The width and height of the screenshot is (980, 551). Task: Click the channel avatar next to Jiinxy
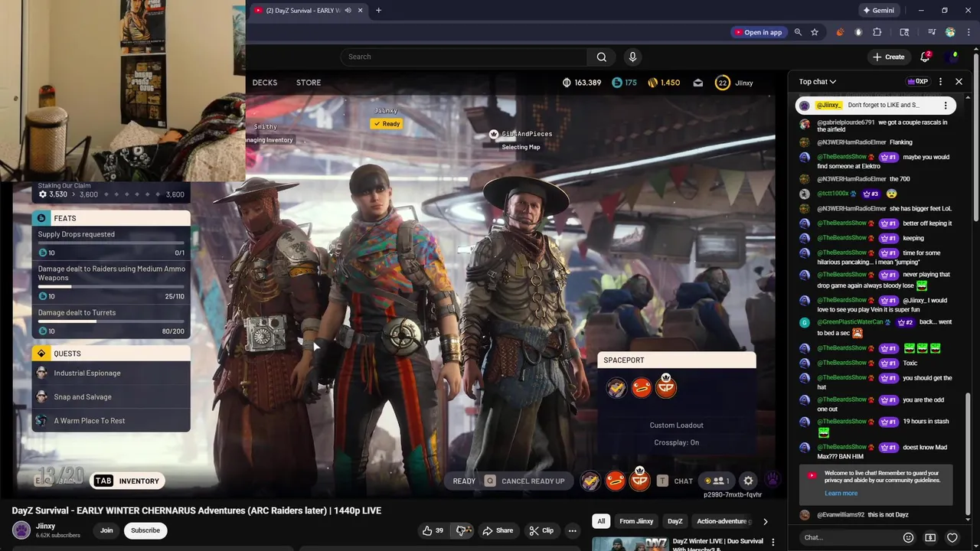[21, 530]
